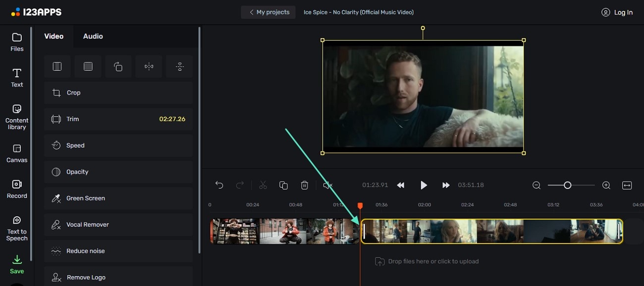The image size is (644, 286).
Task: Click the rotation handle above the preview
Action: [x=423, y=28]
